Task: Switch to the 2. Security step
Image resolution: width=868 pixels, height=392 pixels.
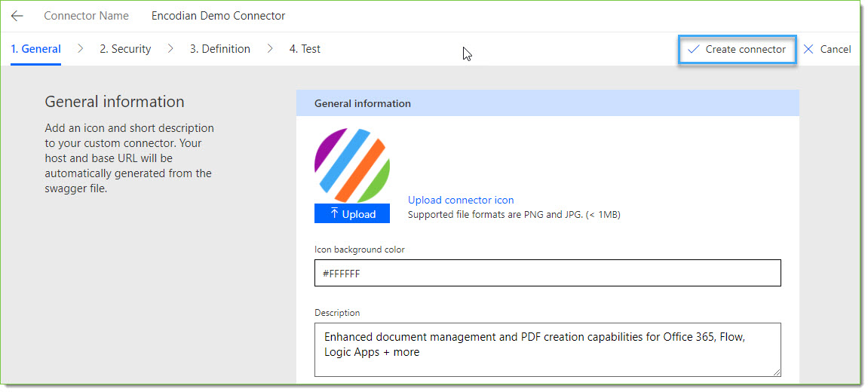Action: (x=125, y=49)
